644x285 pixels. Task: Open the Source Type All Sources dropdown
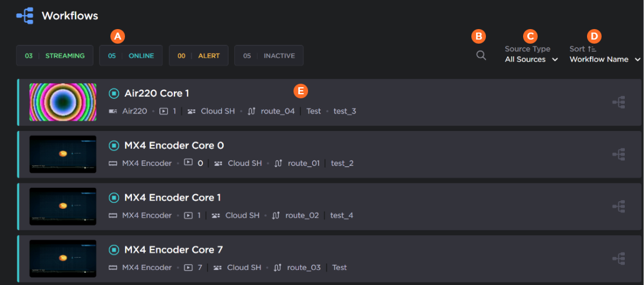pyautogui.click(x=531, y=59)
